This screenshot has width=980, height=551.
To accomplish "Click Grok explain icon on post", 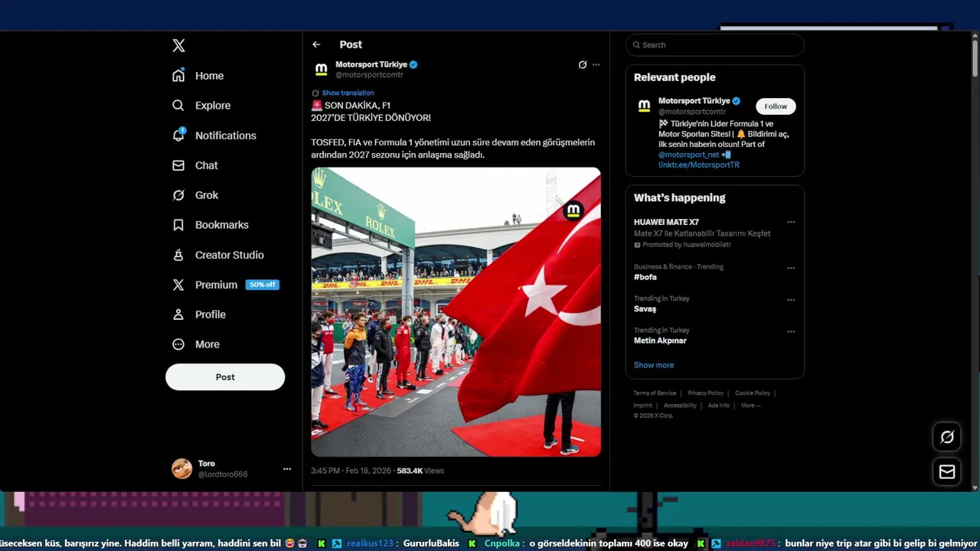I will pyautogui.click(x=583, y=65).
